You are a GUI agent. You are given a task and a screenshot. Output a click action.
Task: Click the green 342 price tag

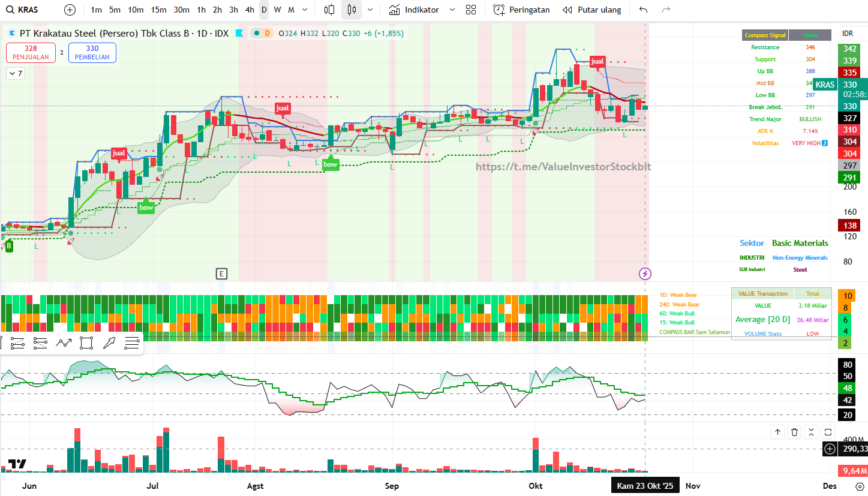point(849,49)
